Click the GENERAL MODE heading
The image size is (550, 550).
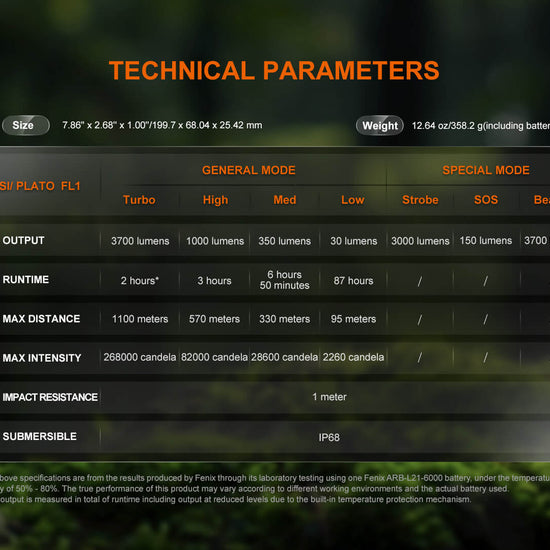pos(249,170)
